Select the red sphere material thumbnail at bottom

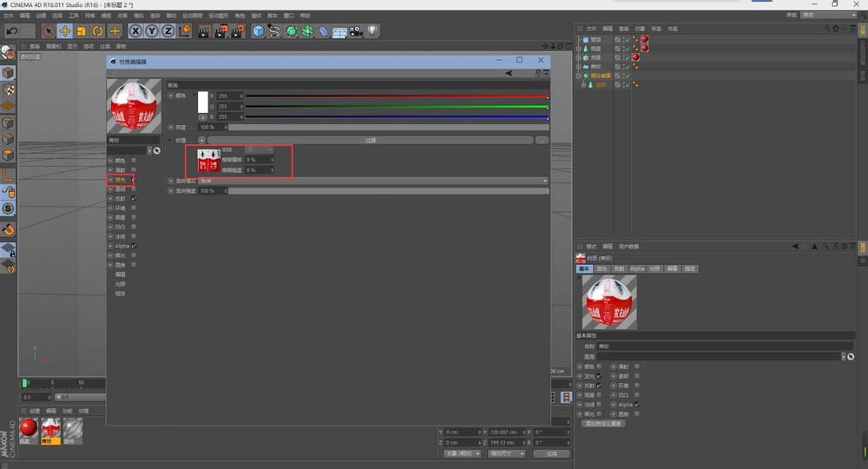pos(29,427)
